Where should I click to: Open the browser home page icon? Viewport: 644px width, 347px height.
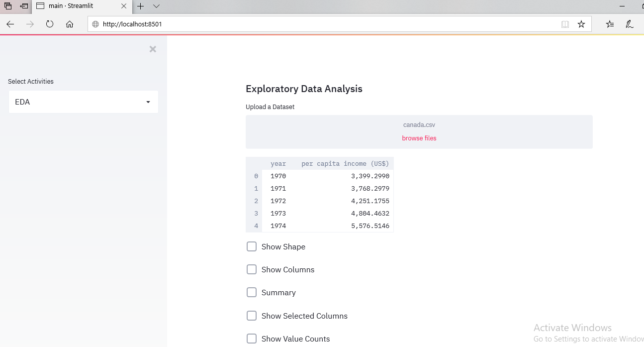click(x=70, y=23)
